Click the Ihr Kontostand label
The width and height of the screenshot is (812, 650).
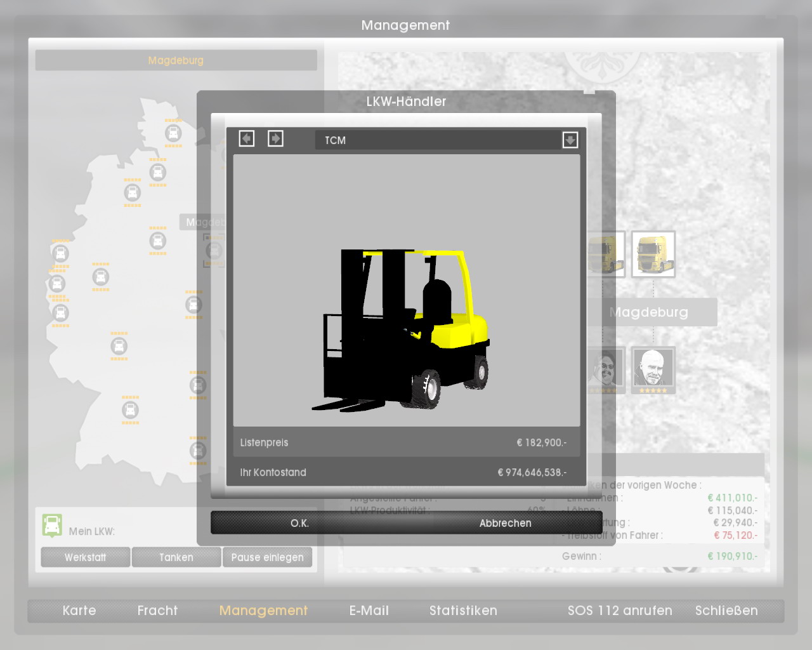[x=273, y=472]
